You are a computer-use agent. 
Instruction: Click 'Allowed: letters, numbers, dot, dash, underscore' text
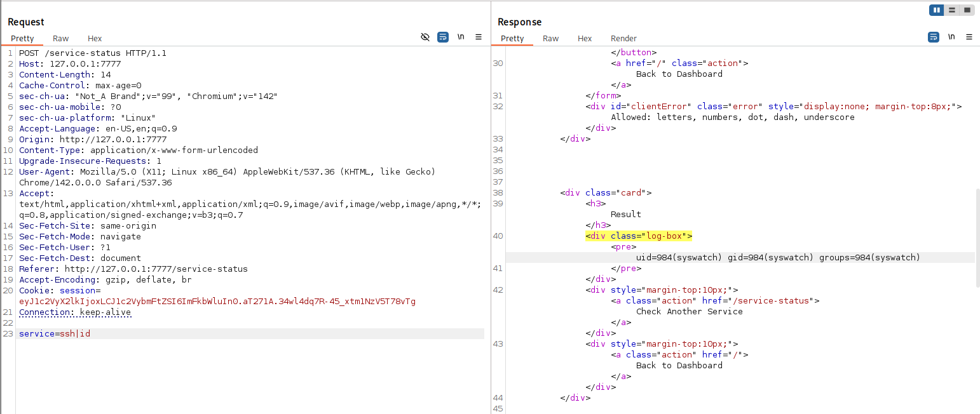[x=733, y=117]
